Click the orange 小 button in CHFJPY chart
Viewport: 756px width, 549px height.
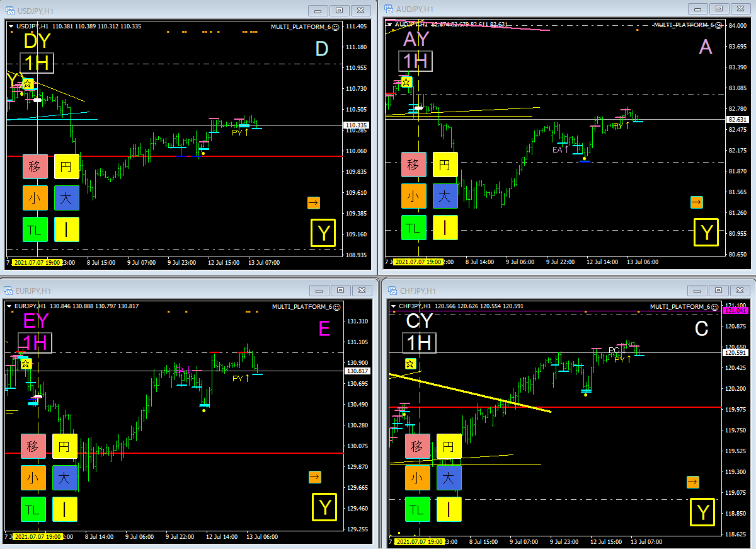coord(416,478)
